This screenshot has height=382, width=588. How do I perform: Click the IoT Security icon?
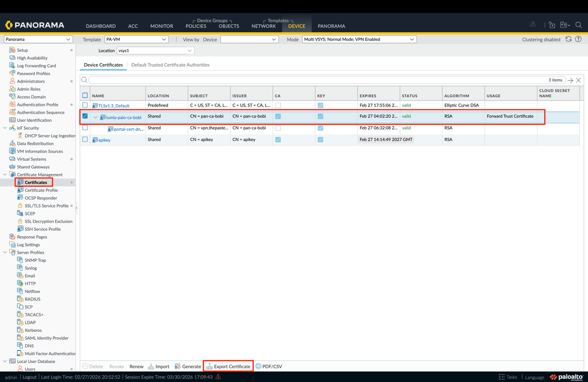click(x=12, y=128)
